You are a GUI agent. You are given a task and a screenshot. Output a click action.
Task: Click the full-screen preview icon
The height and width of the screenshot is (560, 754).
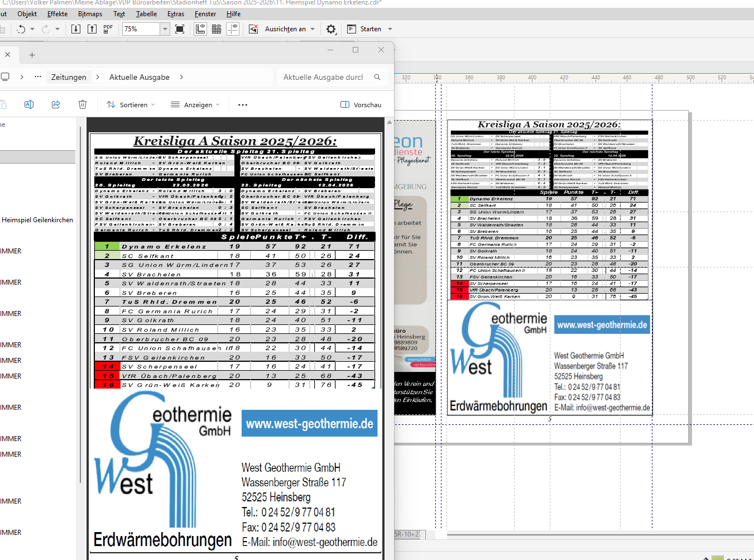180,29
